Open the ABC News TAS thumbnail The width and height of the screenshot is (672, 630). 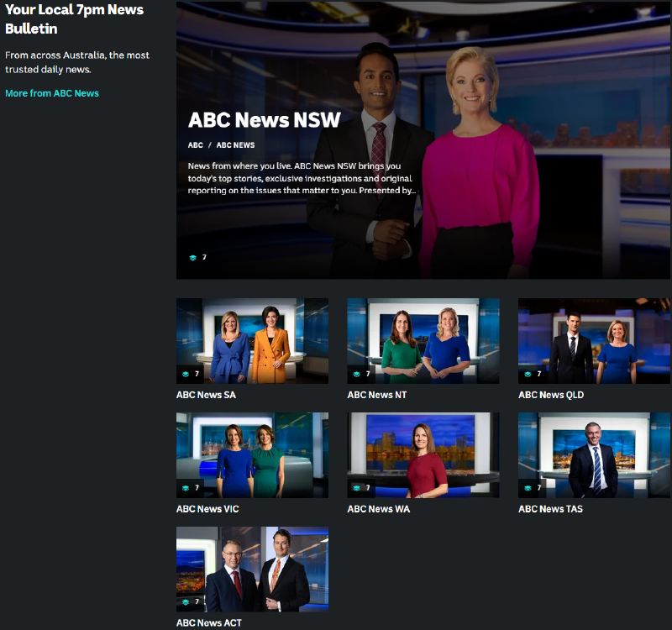pyautogui.click(x=594, y=454)
